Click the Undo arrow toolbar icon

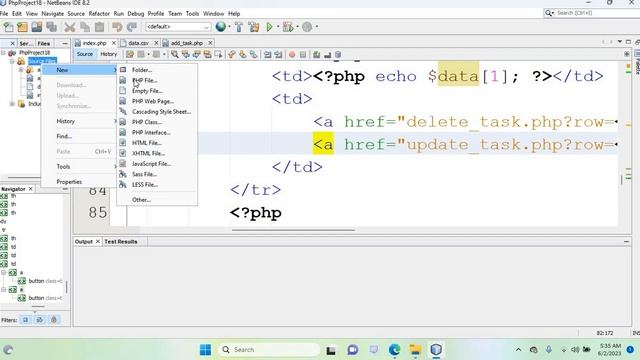[x=117, y=27]
